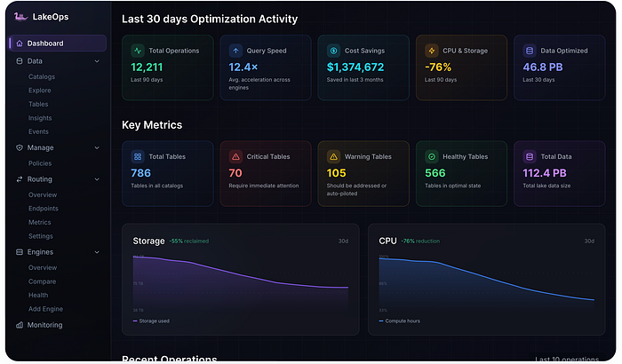Click the 12.4× query speed value
Image resolution: width=622 pixels, height=364 pixels.
(243, 67)
